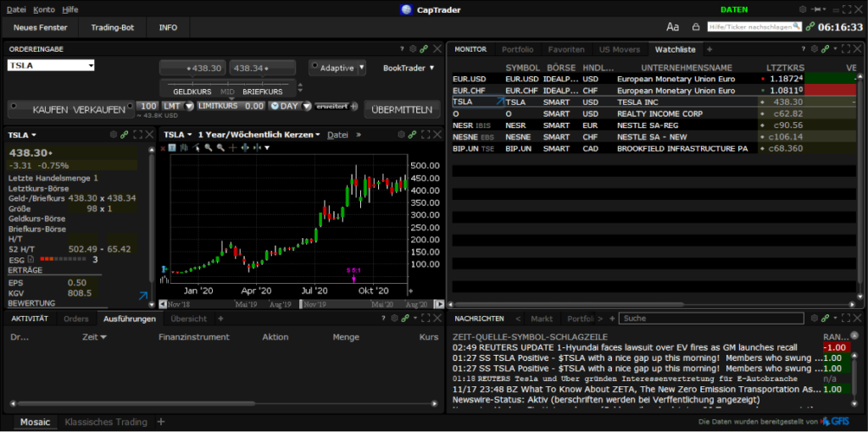868x432 pixels.
Task: Remove chart drawings with the red X
Action: tap(163, 147)
